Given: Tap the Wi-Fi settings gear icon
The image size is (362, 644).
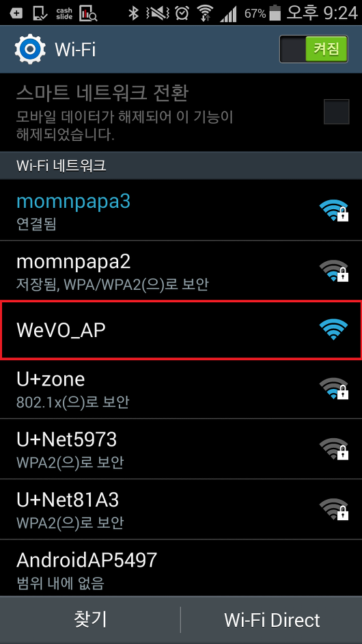Looking at the screenshot, I should point(30,49).
